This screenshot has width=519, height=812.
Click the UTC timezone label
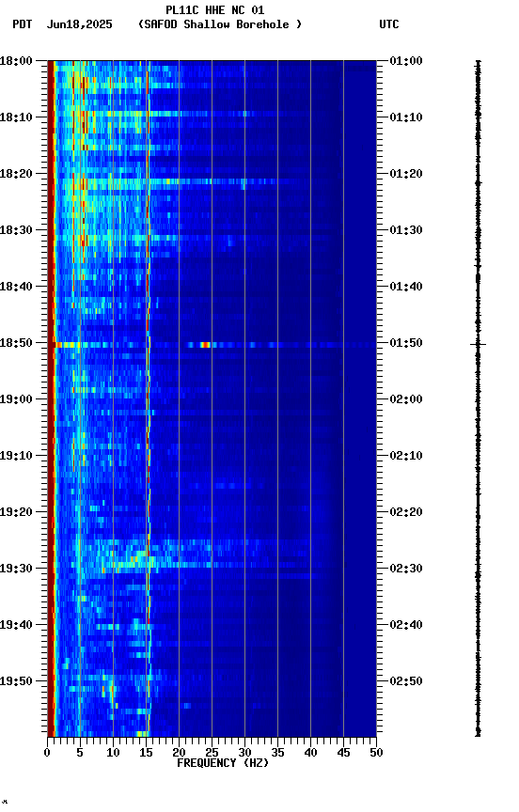point(389,24)
